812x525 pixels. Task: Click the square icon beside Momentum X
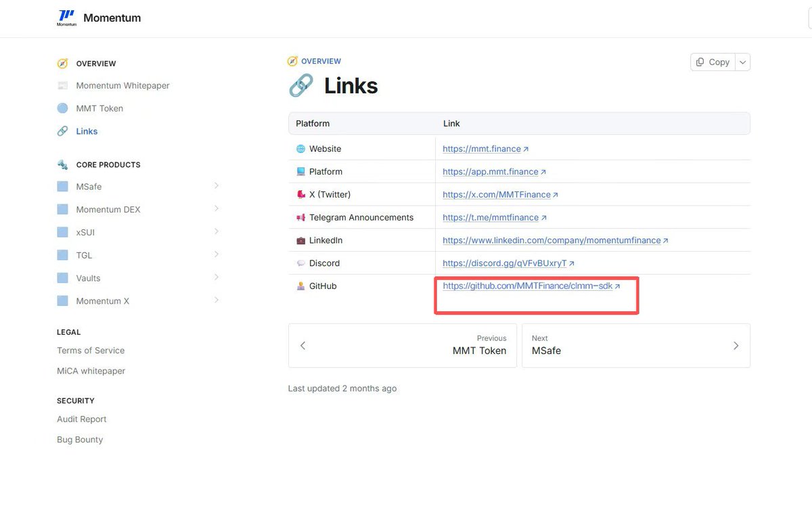(x=62, y=301)
